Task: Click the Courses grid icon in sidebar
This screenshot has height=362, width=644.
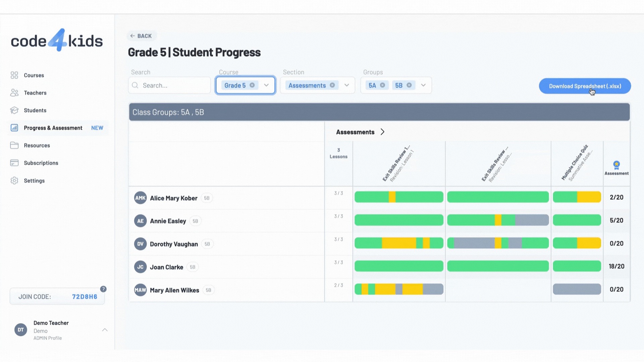Action: coord(14,75)
